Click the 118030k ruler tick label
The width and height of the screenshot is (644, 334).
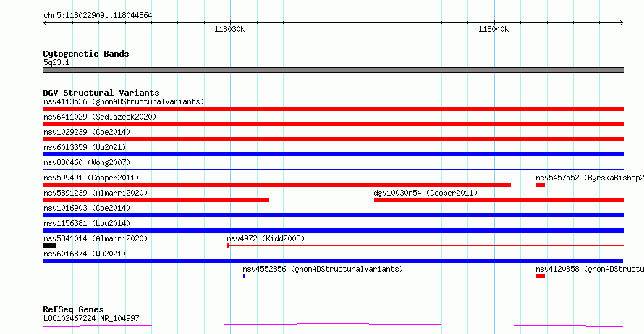point(229,30)
